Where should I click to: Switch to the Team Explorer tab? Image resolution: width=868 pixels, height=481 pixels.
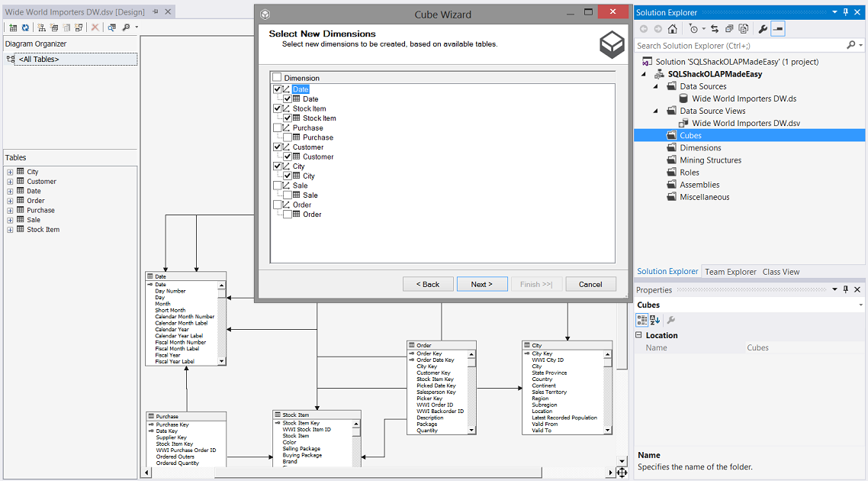tap(730, 272)
